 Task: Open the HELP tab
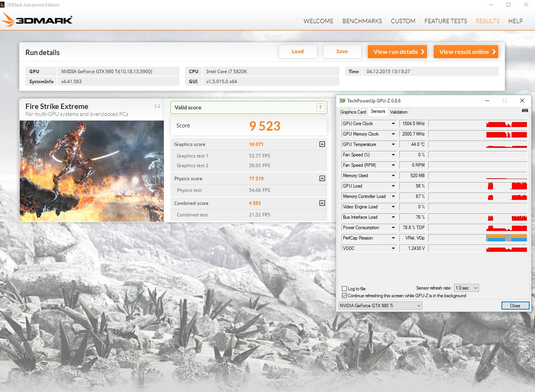tap(515, 21)
